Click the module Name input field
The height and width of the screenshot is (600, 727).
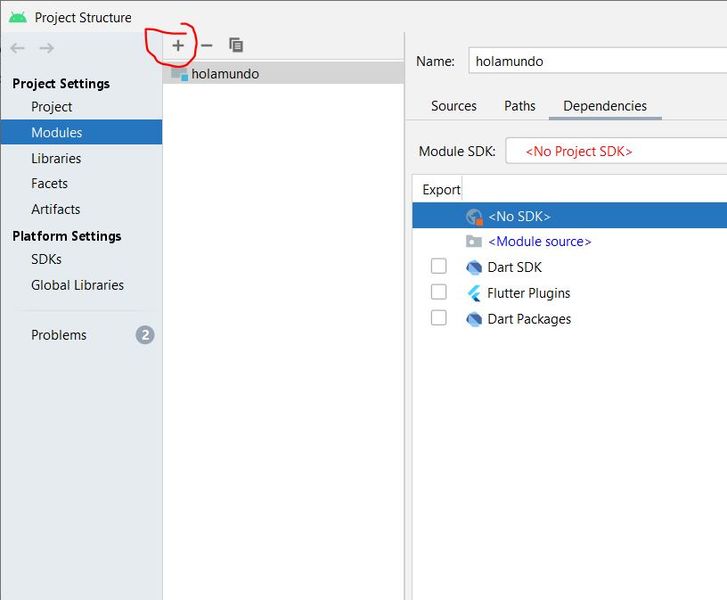point(598,61)
